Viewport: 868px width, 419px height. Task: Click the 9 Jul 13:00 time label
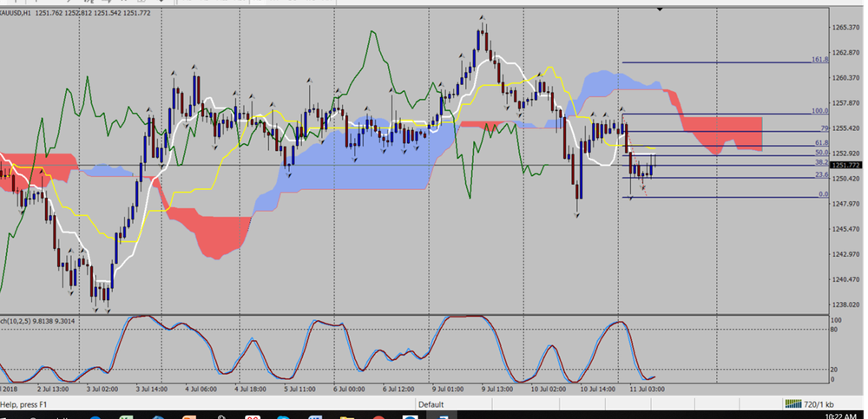[x=496, y=390]
